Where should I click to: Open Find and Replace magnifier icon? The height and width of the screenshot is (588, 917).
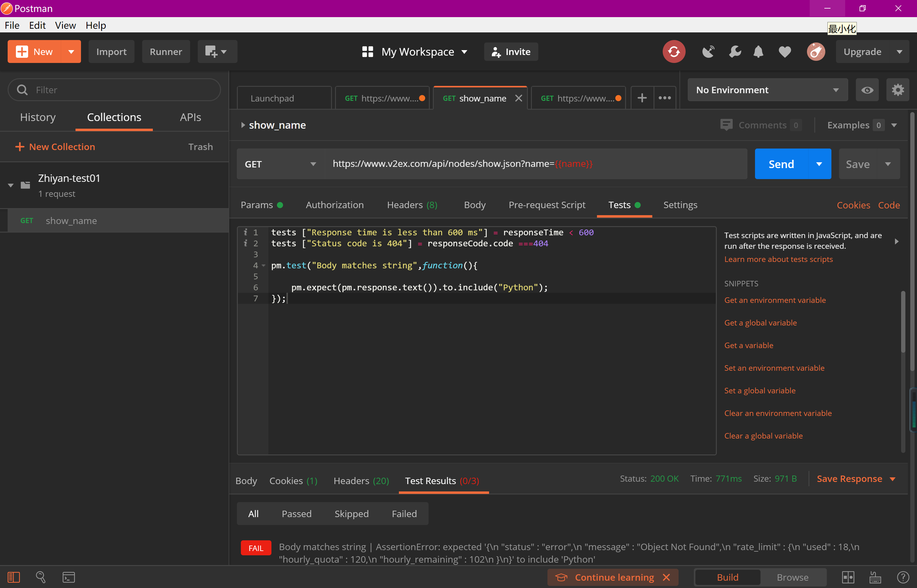click(40, 577)
